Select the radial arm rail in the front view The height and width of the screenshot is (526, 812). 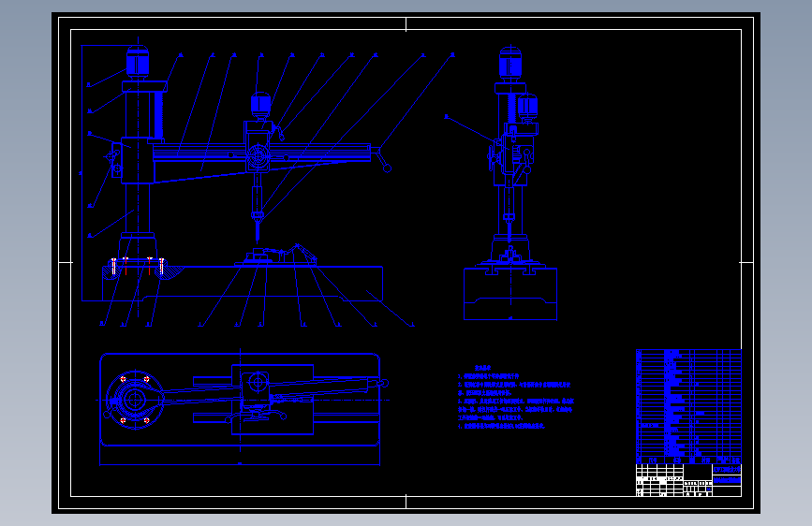[x=261, y=151]
